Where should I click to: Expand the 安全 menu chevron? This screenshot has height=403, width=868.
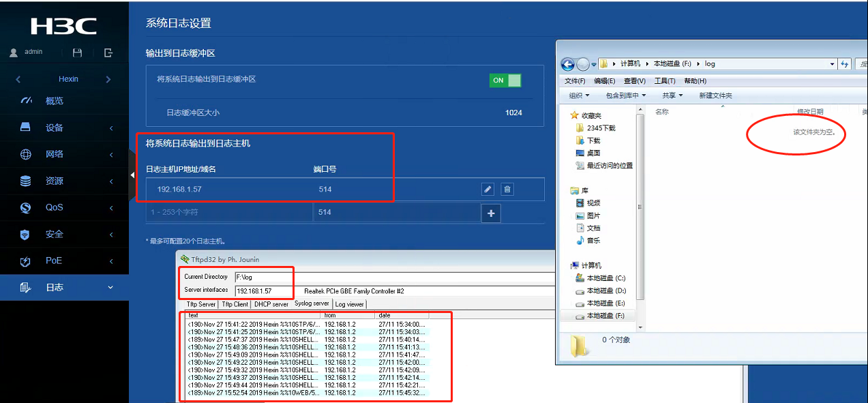[x=111, y=234]
